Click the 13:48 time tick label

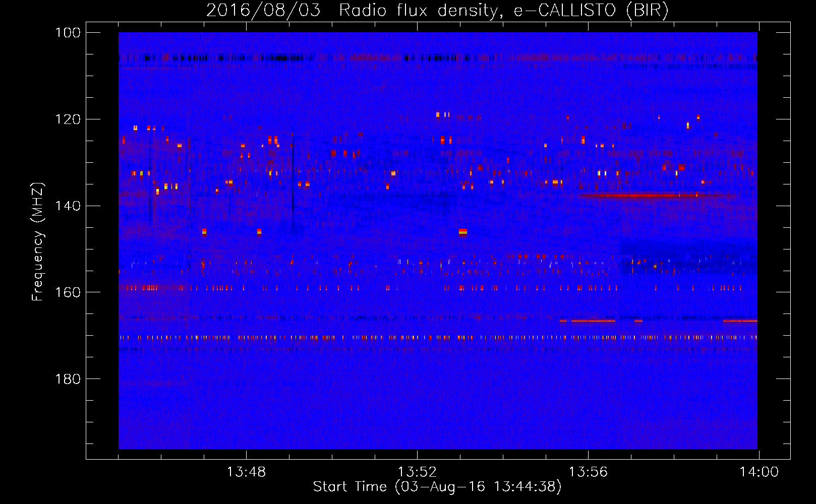click(x=246, y=472)
